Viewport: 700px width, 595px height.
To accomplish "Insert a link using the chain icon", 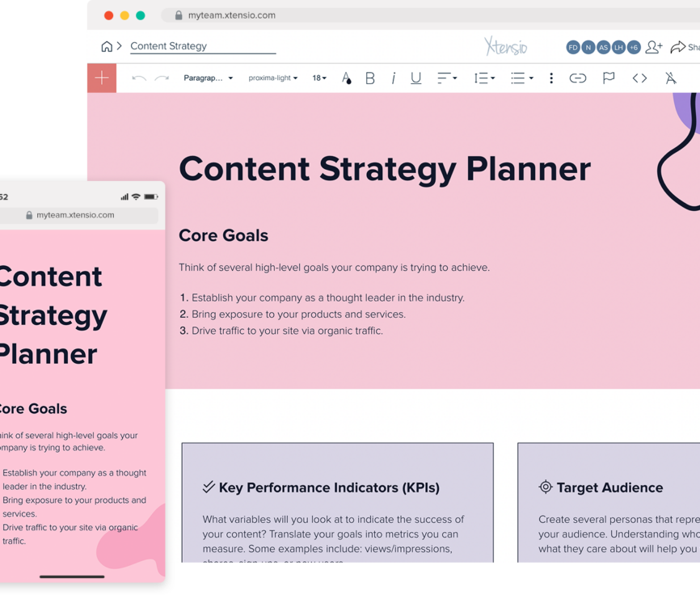I will pos(578,78).
